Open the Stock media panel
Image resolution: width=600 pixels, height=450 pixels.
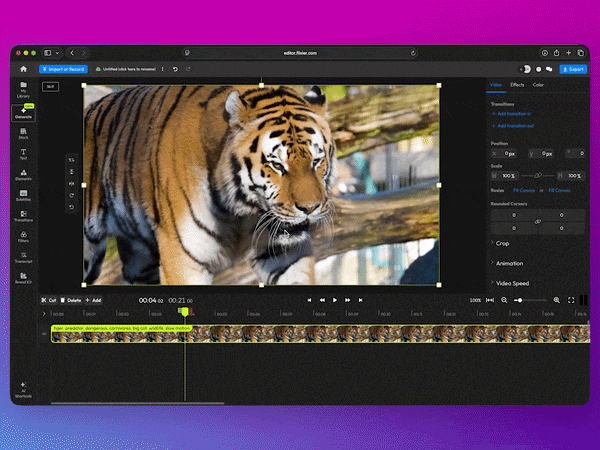[22, 133]
